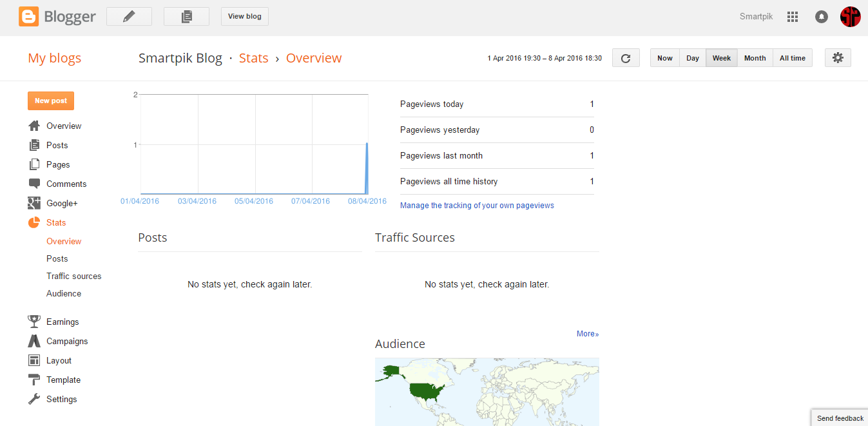Click the Stats pie chart icon
The image size is (868, 426).
click(x=34, y=222)
